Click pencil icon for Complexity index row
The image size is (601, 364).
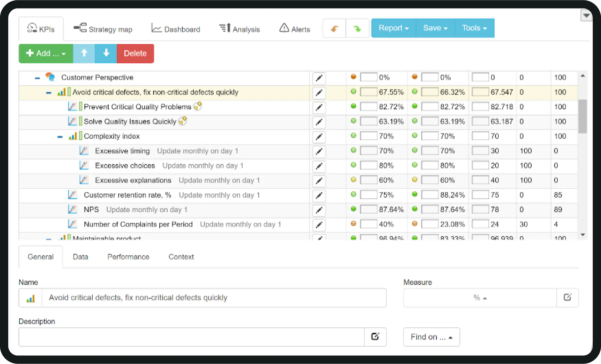pyautogui.click(x=319, y=137)
